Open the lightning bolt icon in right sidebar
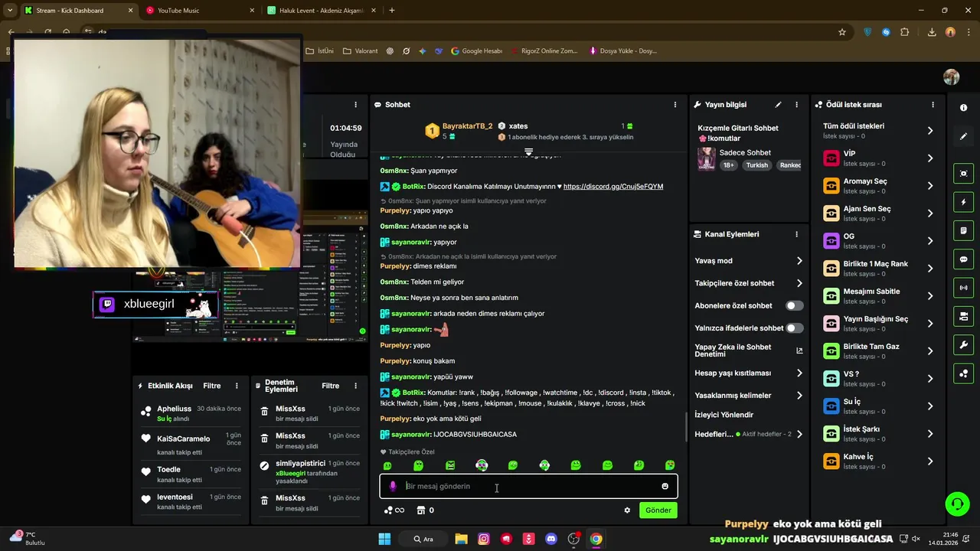 click(963, 202)
